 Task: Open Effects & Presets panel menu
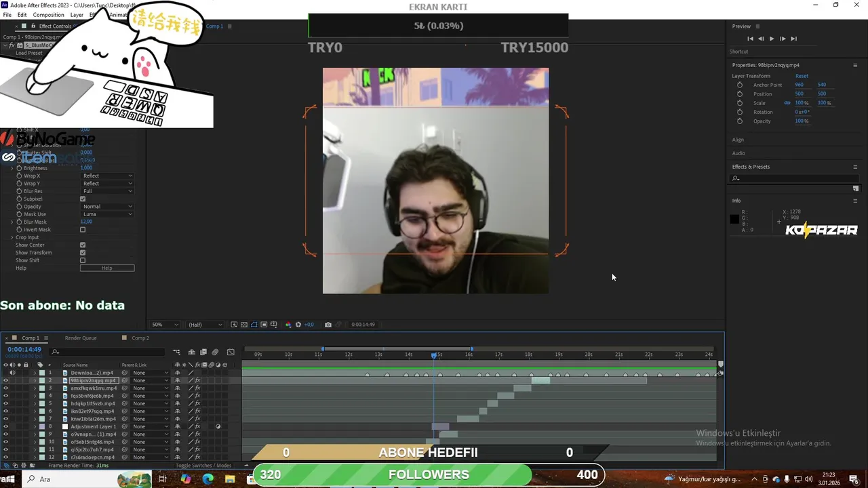855,167
